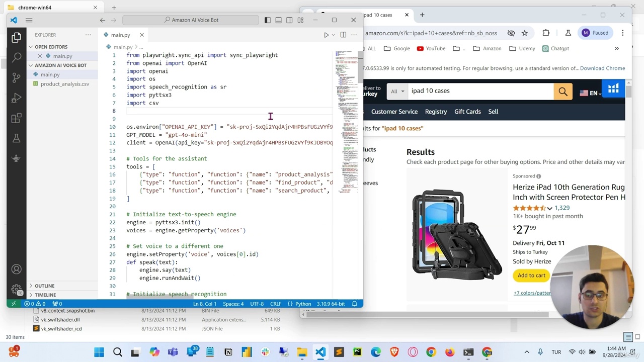Click the crossed-eye tracking icon in Chrome address bar
The height and width of the screenshot is (362, 644).
511,33
